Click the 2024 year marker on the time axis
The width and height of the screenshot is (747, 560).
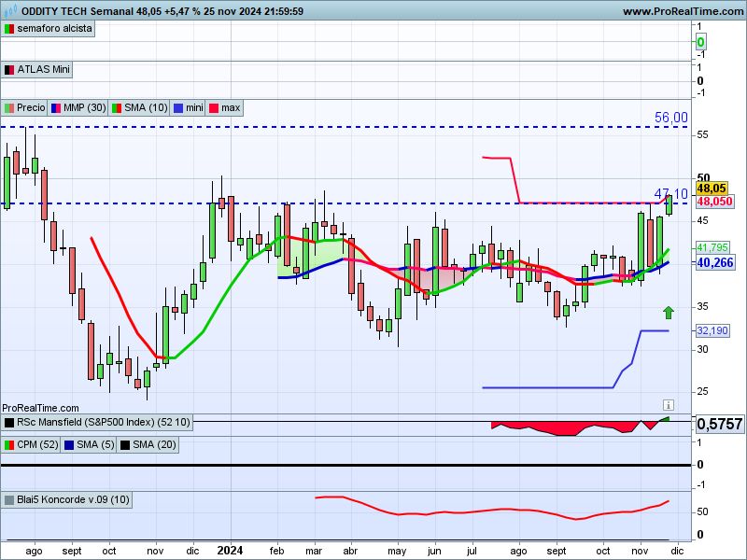(230, 551)
